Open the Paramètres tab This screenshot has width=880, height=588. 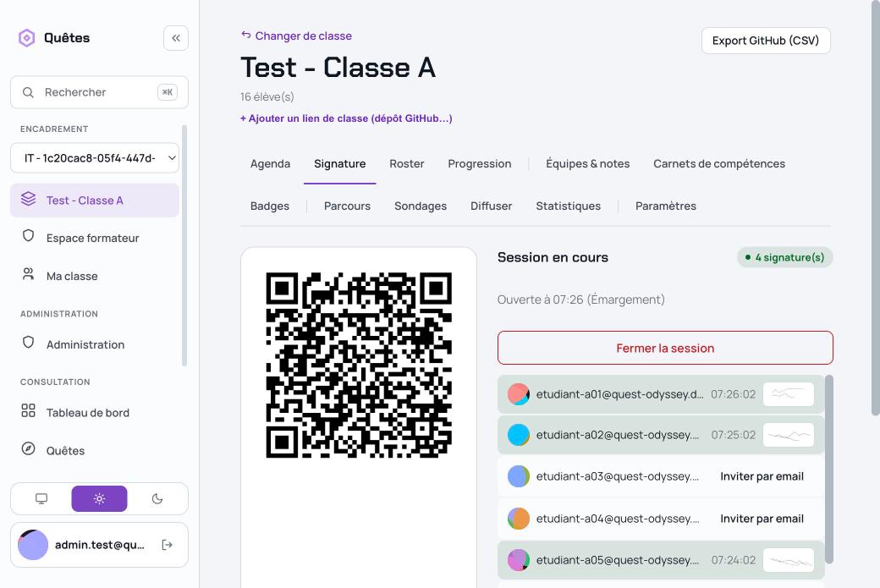666,206
